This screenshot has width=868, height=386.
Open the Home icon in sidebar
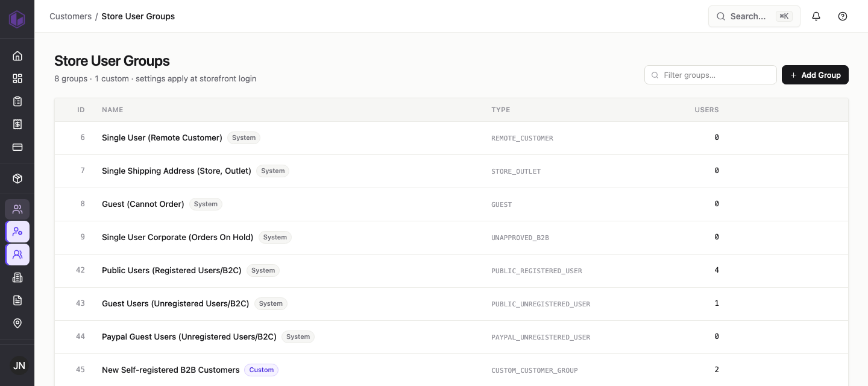point(17,56)
